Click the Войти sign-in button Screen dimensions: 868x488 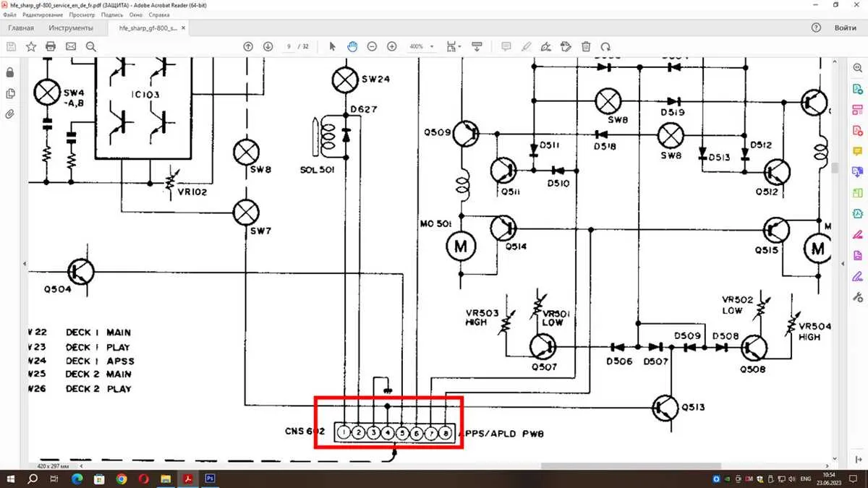[x=846, y=27]
